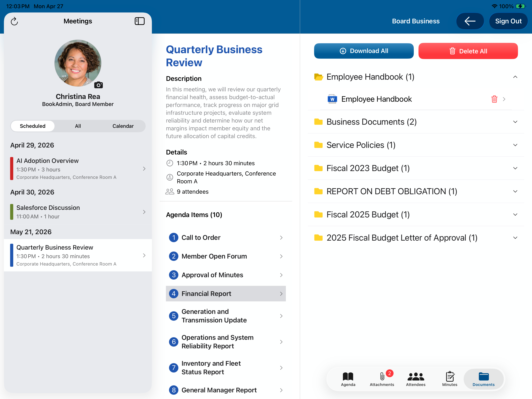The image size is (532, 399).
Task: Open Inventory and Fleet Status Report
Action: (226, 367)
